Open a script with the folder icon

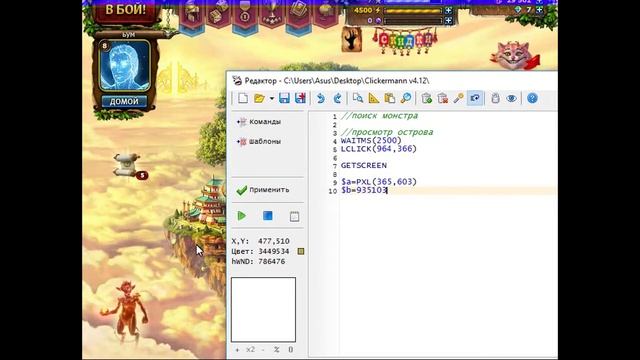tap(259, 98)
